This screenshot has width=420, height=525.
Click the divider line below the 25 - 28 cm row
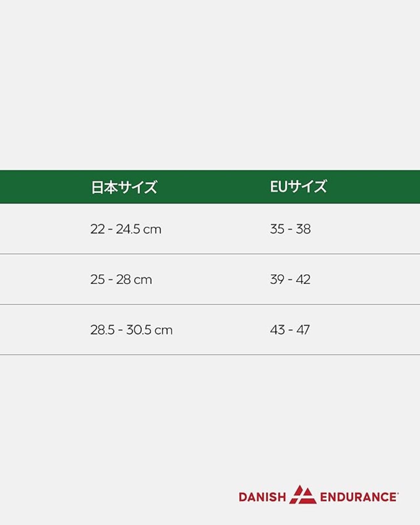210,304
